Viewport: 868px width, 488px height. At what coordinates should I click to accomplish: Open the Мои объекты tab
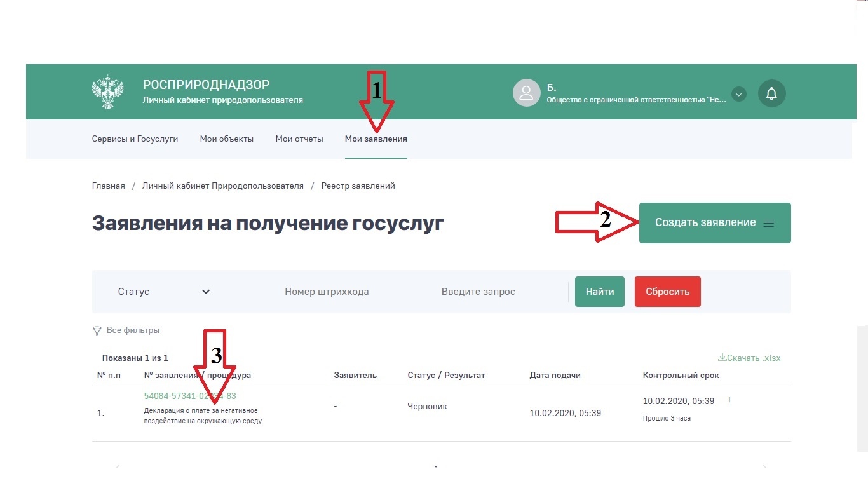[226, 139]
